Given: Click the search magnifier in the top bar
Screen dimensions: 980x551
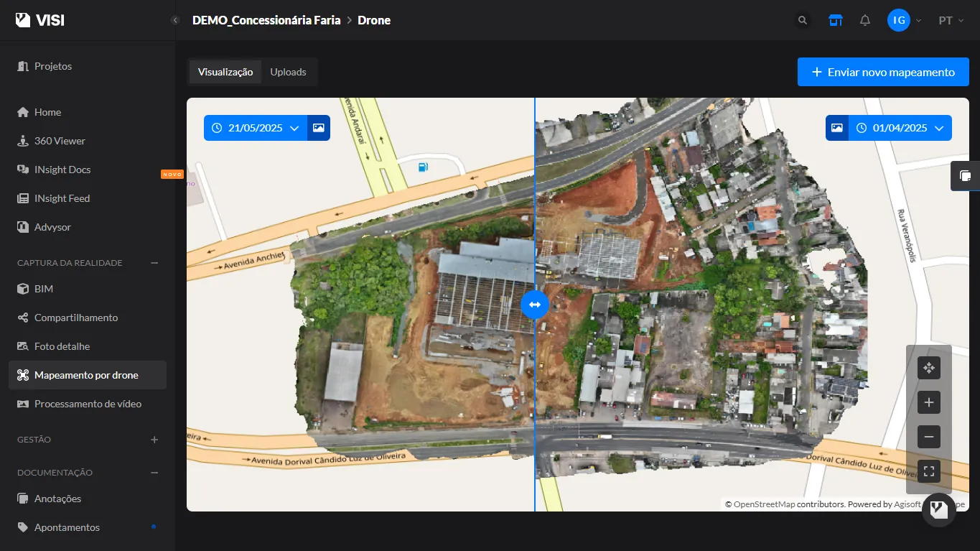Looking at the screenshot, I should click(802, 20).
